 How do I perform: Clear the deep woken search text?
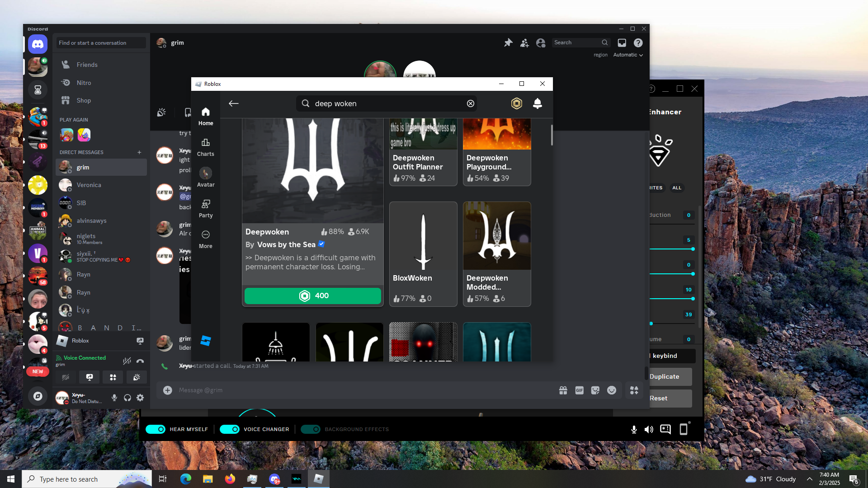(x=470, y=103)
